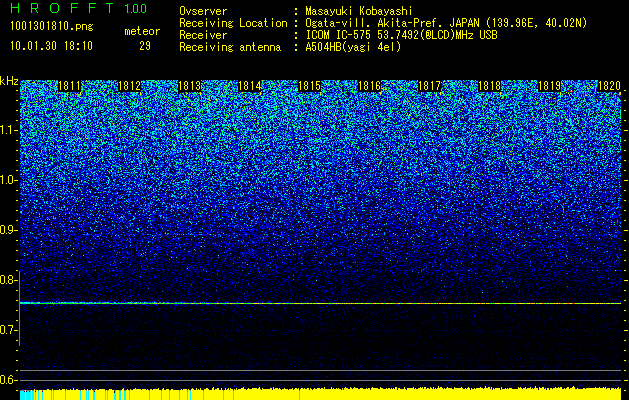629x400 pixels.
Task: Click the date stamp 10.01.30 18:10
Action: click(51, 46)
